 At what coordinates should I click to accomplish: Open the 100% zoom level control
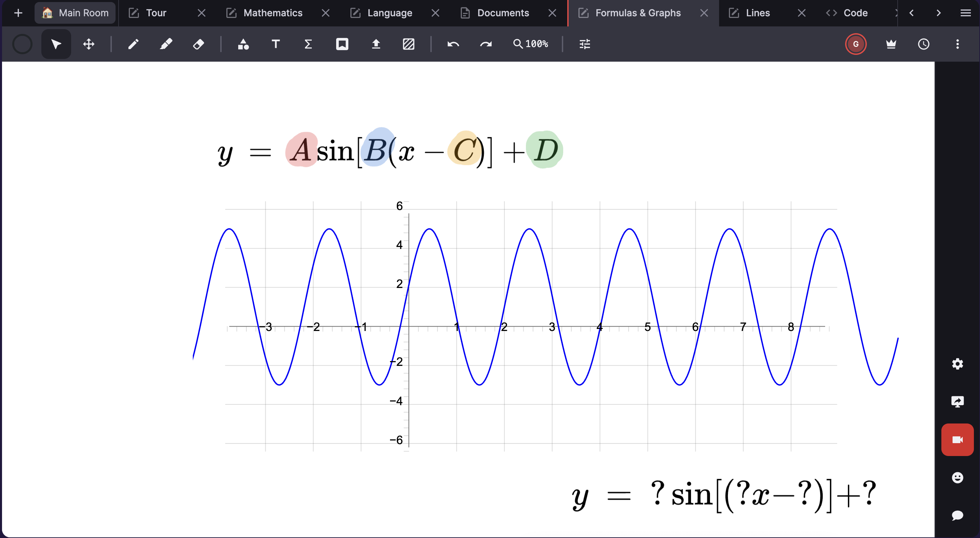click(531, 44)
